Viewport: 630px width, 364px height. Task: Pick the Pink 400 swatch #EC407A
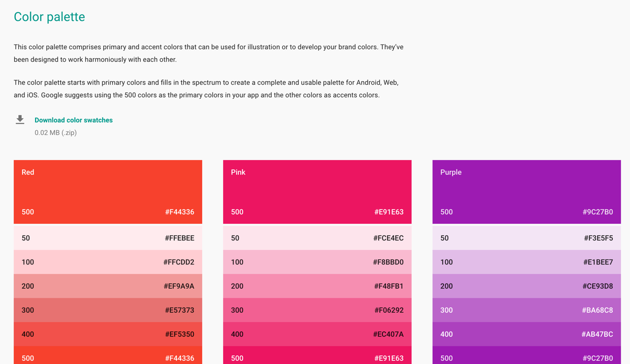pos(317,334)
